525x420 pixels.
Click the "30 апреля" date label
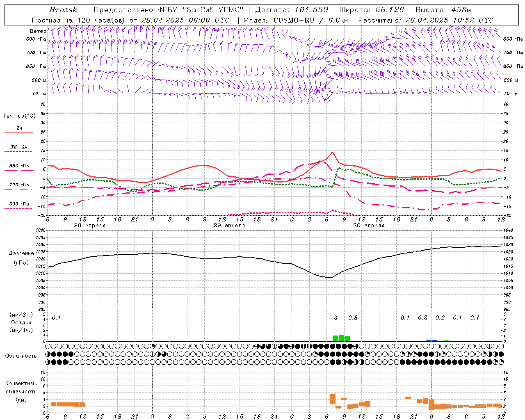point(369,226)
